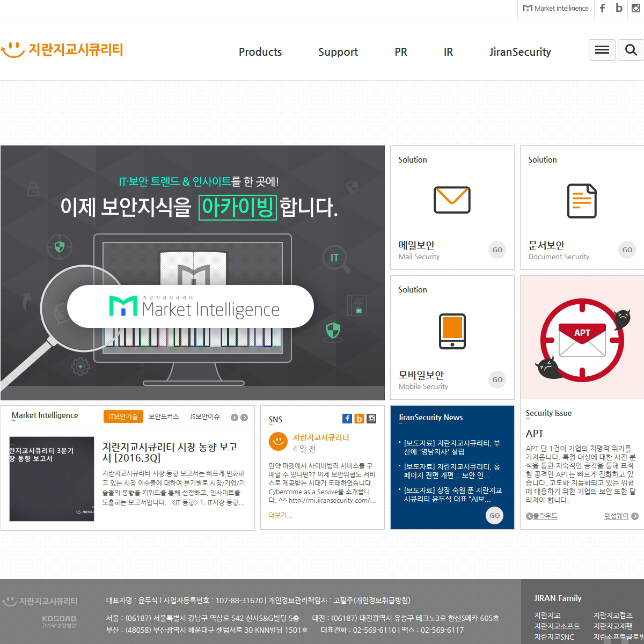Show next Market Intelligence item with right arrow

point(244,418)
